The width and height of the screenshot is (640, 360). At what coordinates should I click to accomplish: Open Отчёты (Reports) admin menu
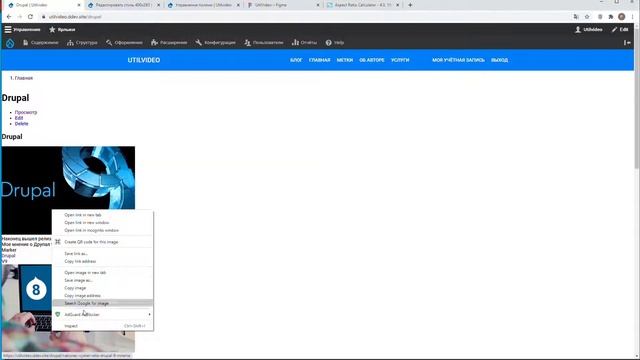coord(304,42)
